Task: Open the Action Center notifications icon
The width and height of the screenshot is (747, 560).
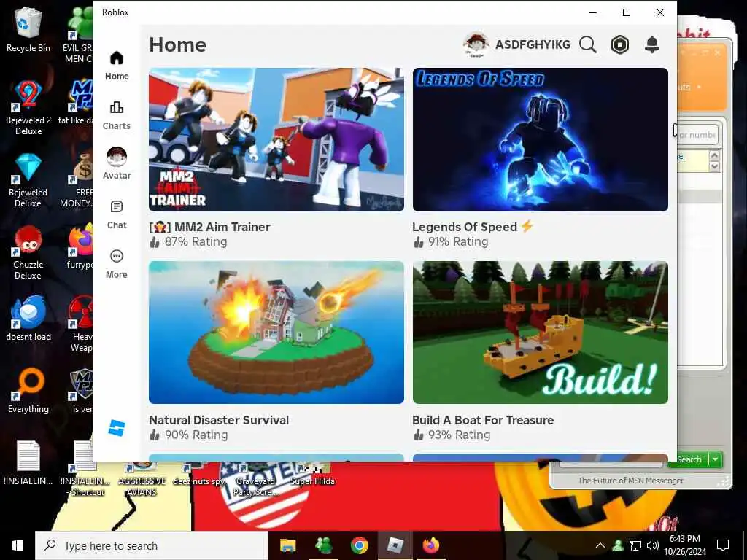Action: (723, 545)
